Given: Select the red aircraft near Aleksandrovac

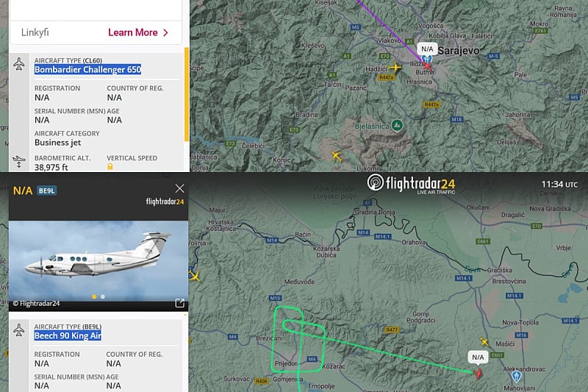Looking at the screenshot, I should pyautogui.click(x=478, y=373).
